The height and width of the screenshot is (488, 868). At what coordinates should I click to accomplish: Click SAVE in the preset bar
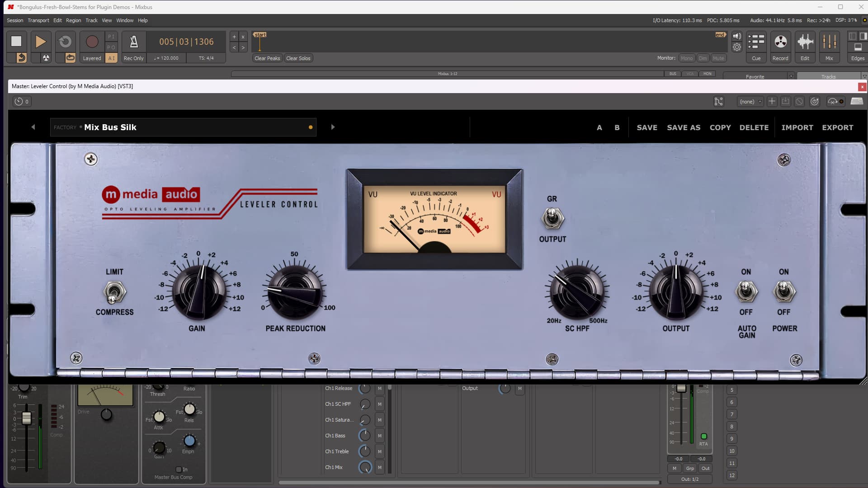647,127
